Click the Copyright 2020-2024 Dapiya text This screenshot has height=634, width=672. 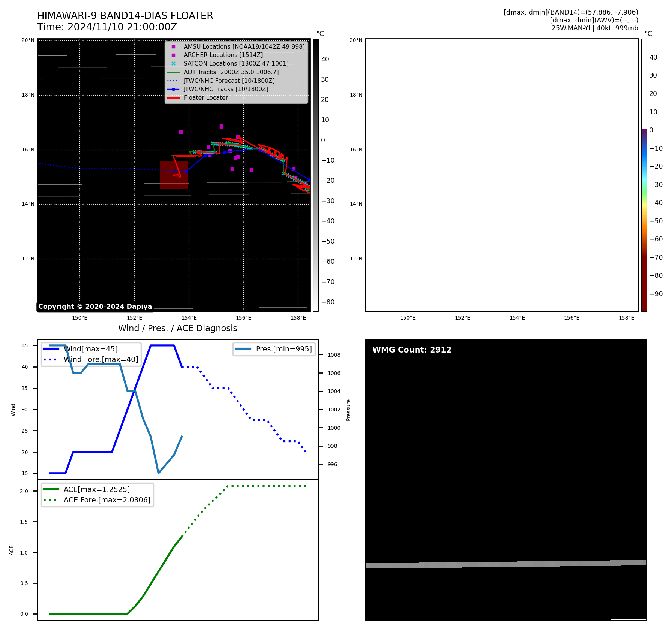pyautogui.click(x=95, y=307)
